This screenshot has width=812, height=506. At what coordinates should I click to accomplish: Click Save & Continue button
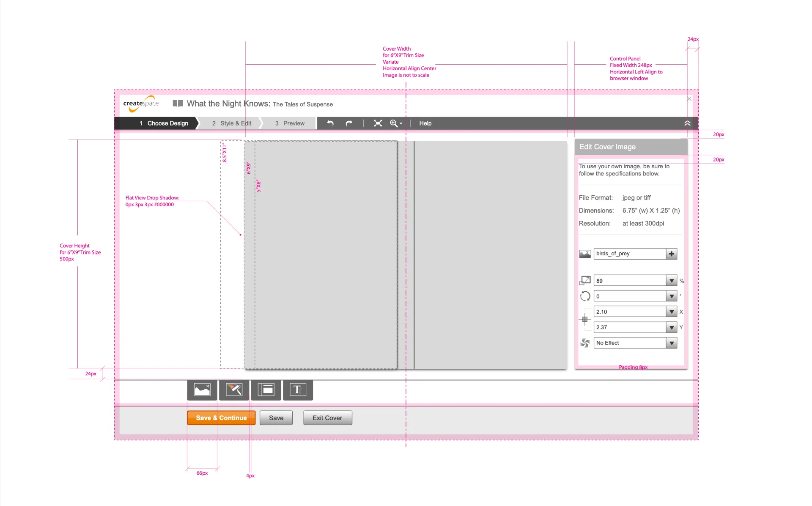[x=221, y=418]
